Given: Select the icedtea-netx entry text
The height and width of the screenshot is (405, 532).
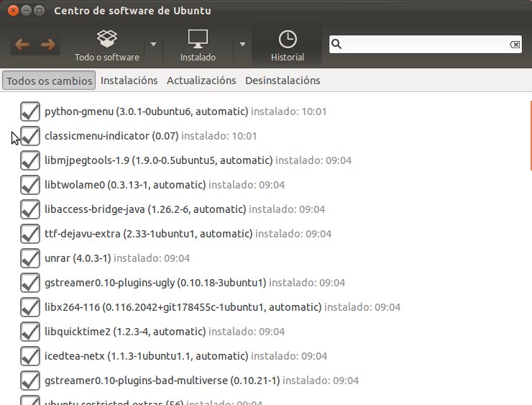Looking at the screenshot, I should (186, 356).
